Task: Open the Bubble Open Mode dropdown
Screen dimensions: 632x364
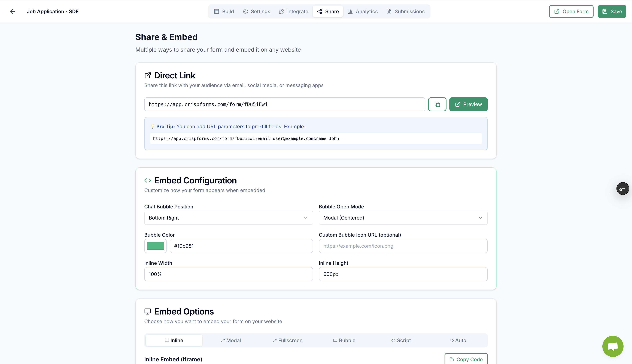Action: tap(403, 218)
